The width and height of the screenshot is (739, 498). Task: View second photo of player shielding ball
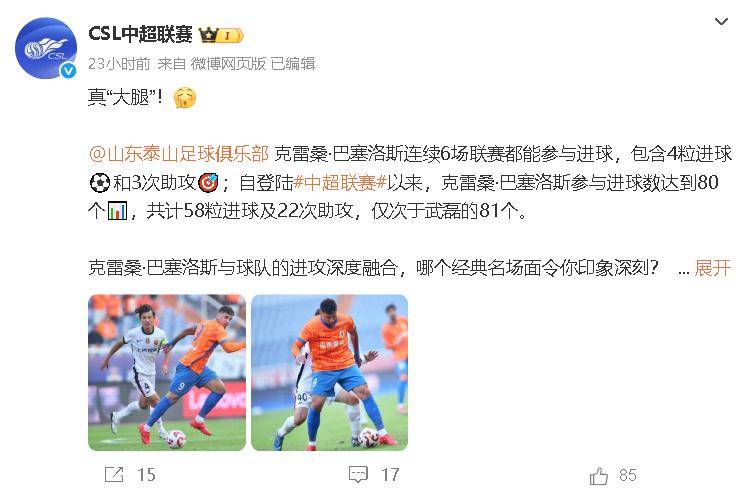329,373
